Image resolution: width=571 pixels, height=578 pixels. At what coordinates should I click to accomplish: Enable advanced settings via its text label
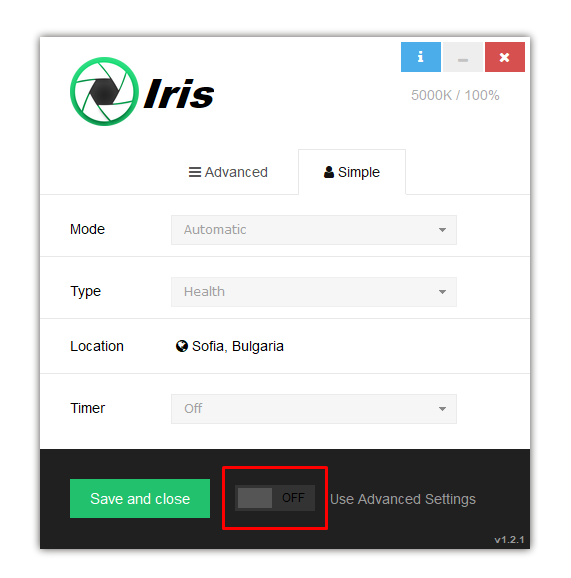tap(403, 499)
